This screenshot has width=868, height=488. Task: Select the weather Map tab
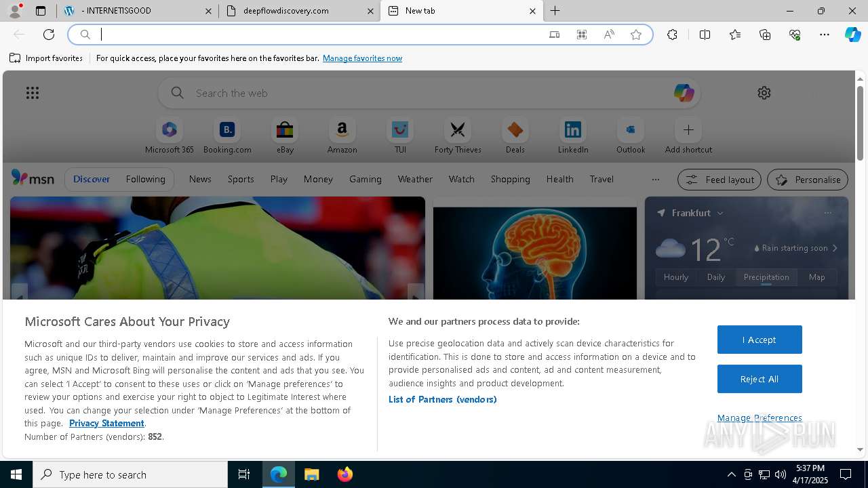tap(816, 277)
